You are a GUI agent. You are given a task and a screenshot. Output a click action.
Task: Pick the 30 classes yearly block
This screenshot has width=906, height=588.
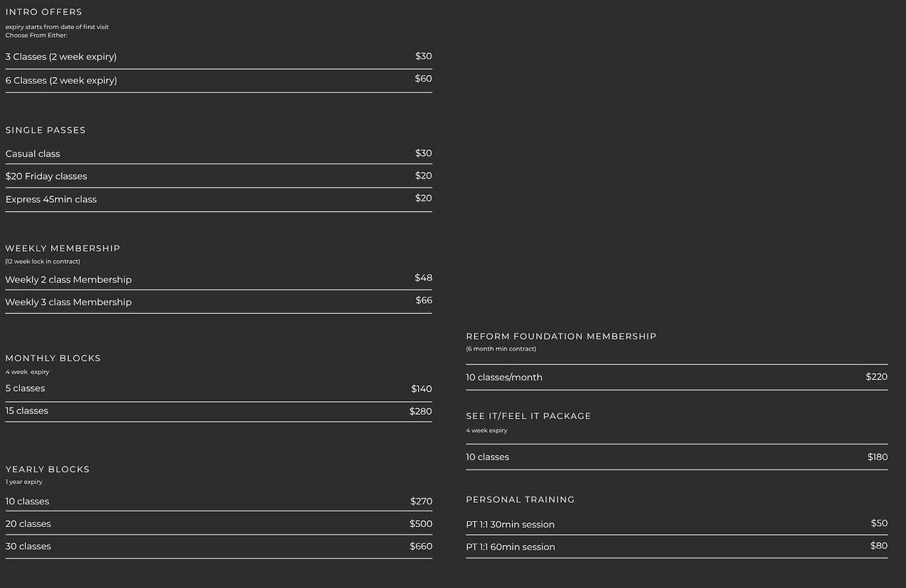point(218,547)
